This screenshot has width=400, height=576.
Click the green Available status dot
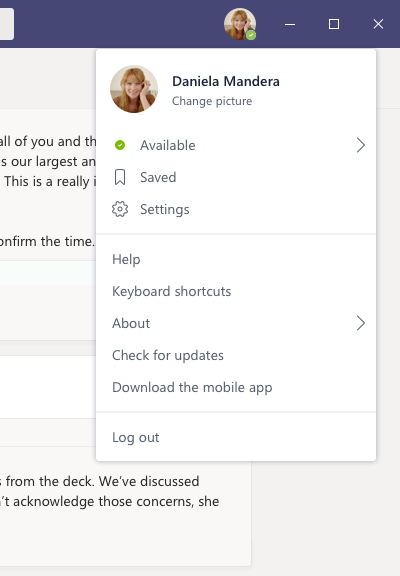[120, 145]
